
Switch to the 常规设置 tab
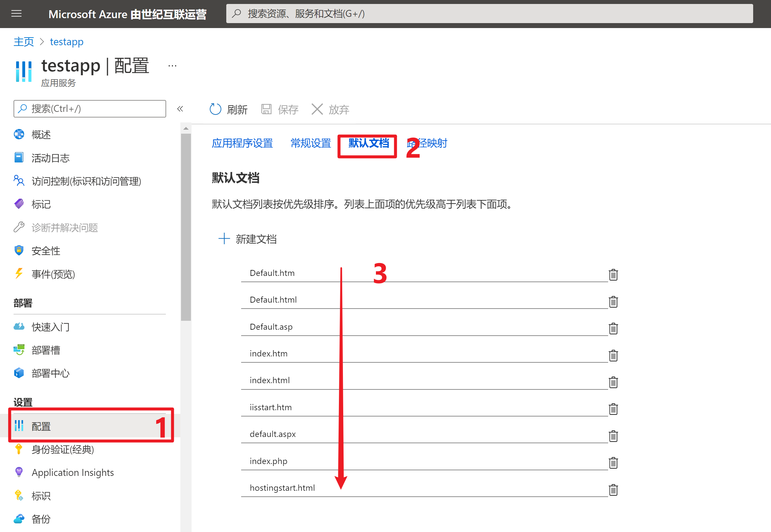click(x=310, y=143)
